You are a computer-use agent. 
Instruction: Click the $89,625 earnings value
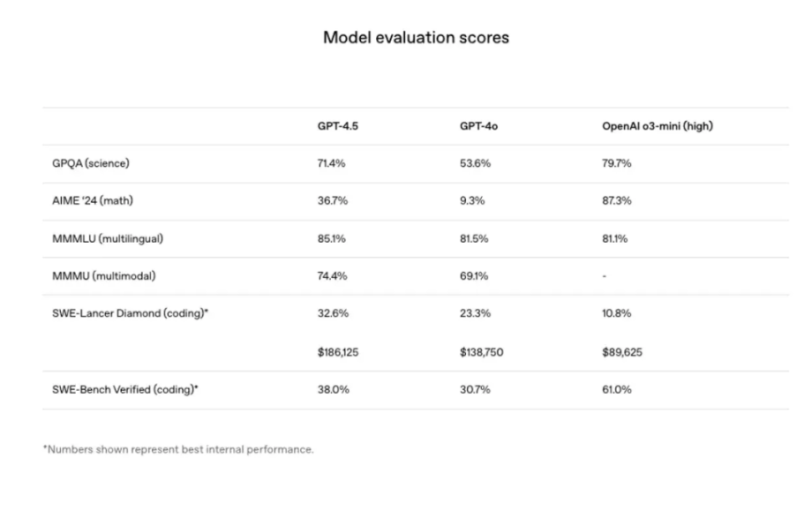coord(622,352)
